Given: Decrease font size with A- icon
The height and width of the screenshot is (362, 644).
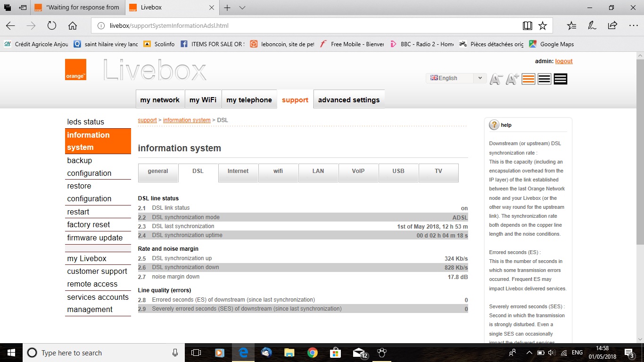Looking at the screenshot, I should point(496,79).
